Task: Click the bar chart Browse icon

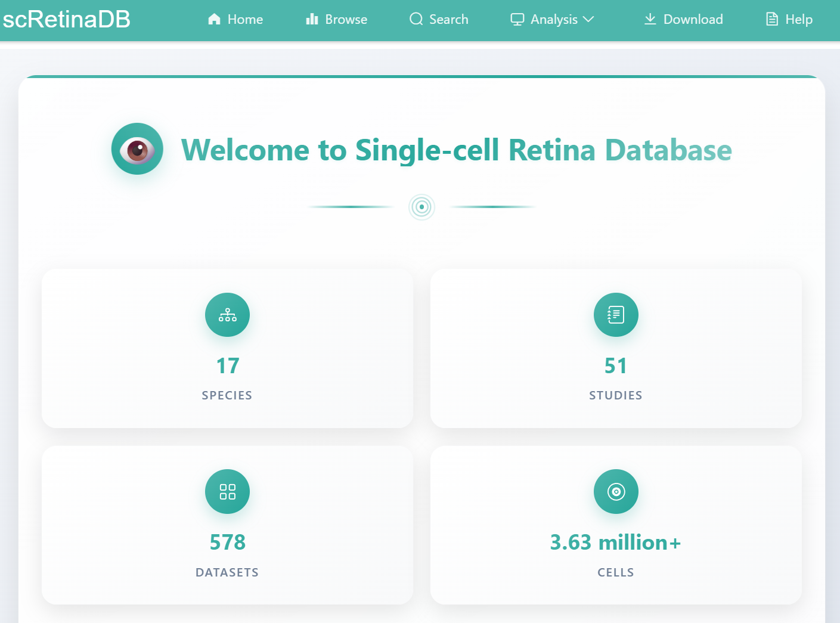Action: (x=312, y=20)
